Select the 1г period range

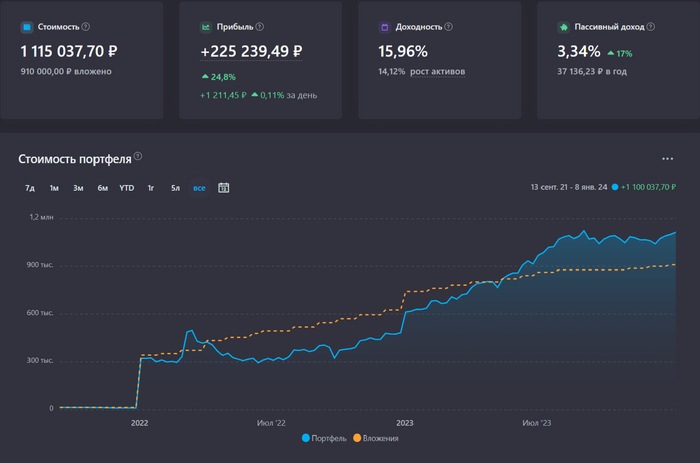point(151,188)
